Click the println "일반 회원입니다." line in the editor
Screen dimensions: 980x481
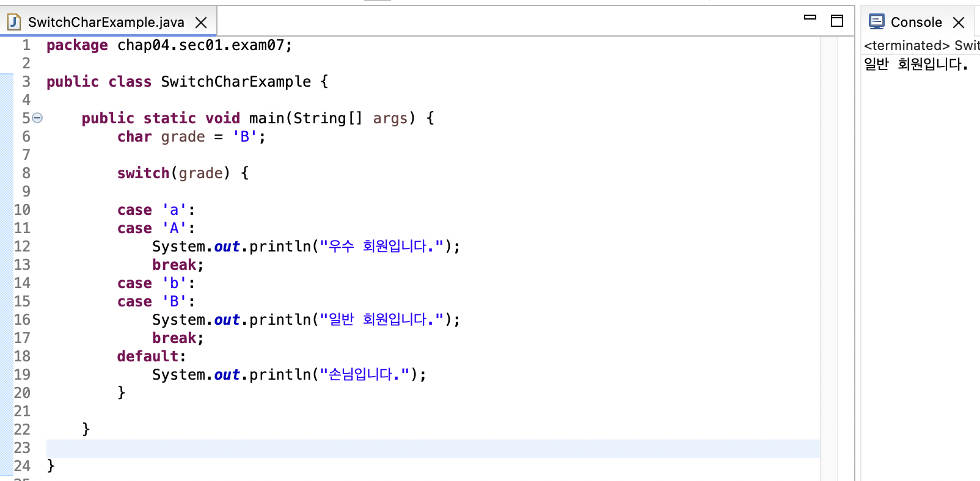[x=306, y=320]
